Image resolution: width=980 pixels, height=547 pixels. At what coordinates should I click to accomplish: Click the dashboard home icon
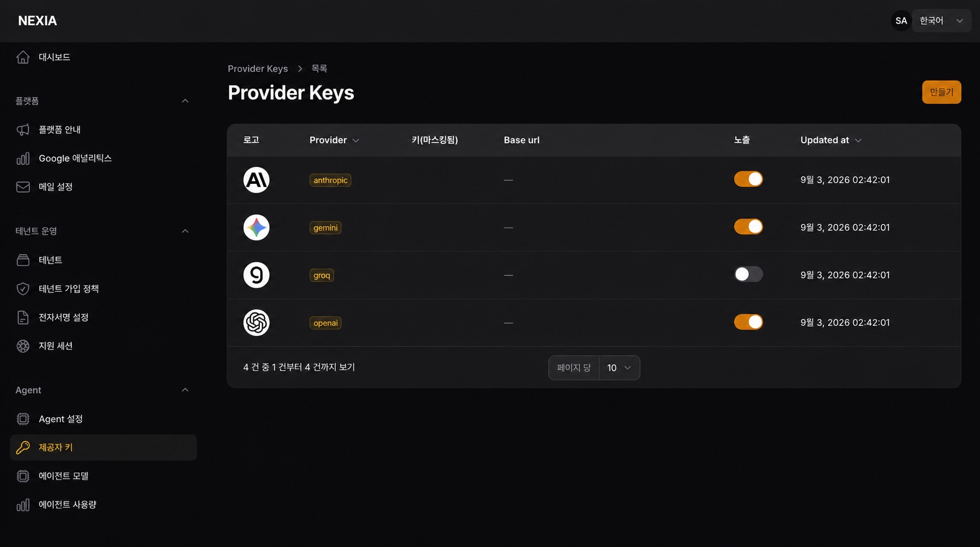pyautogui.click(x=23, y=57)
